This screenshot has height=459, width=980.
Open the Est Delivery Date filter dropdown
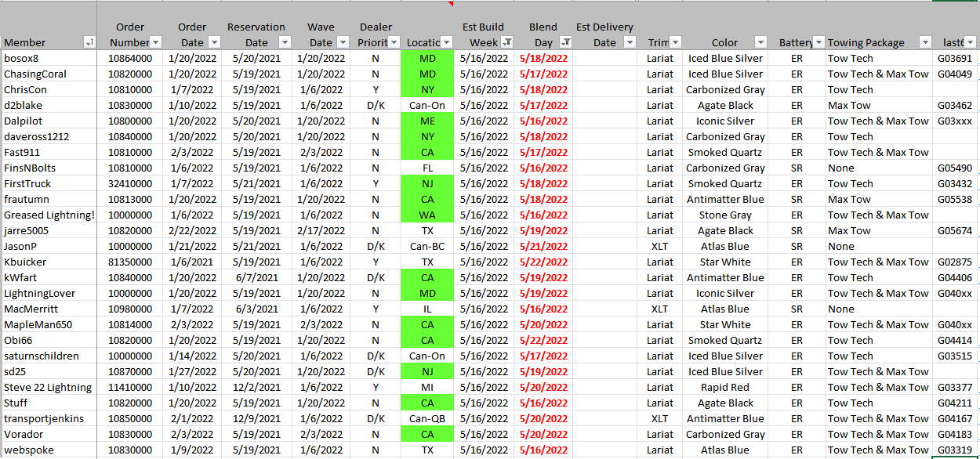630,42
